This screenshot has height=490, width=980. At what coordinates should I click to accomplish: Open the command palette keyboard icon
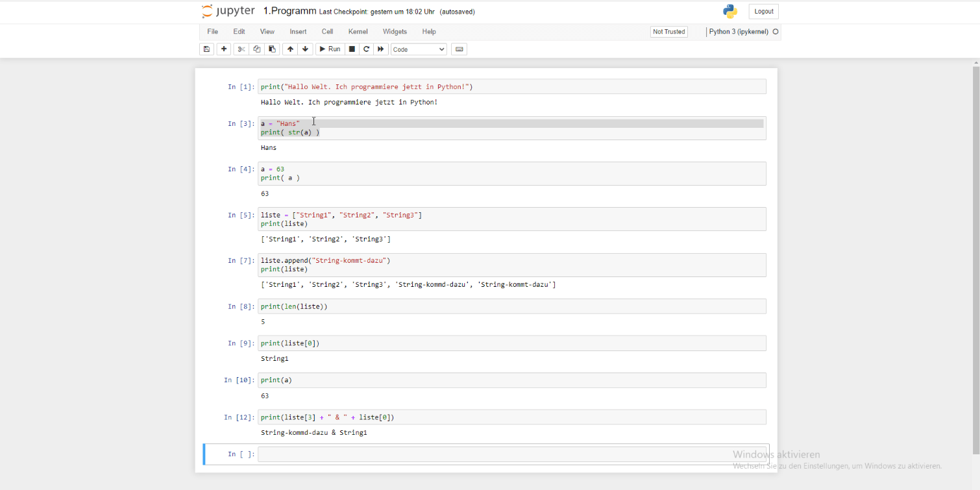pyautogui.click(x=459, y=49)
